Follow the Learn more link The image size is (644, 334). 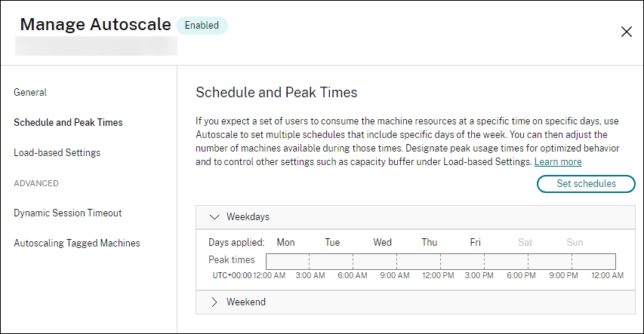[558, 162]
